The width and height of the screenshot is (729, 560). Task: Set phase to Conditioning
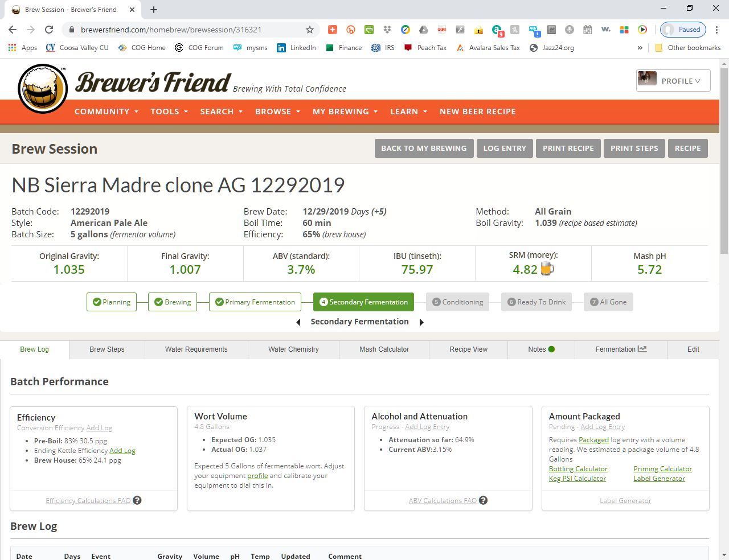457,302
